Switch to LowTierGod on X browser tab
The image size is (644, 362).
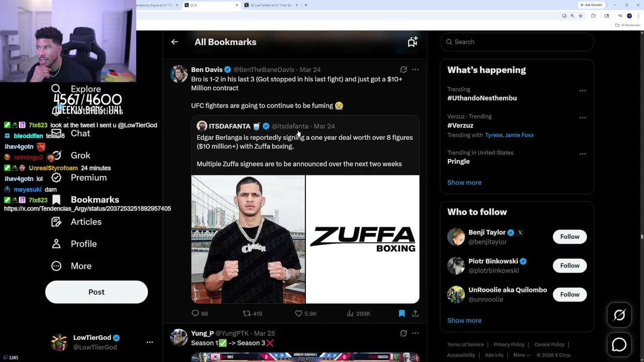(x=272, y=5)
